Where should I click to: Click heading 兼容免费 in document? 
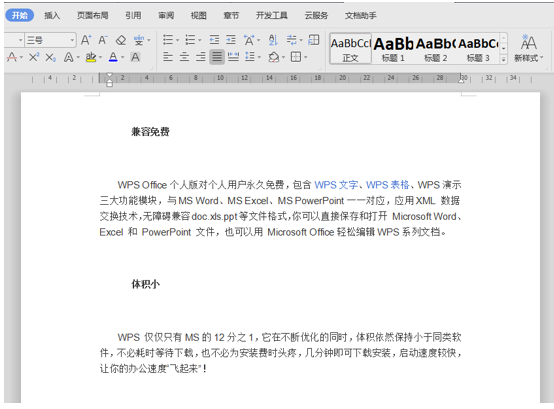tap(150, 132)
